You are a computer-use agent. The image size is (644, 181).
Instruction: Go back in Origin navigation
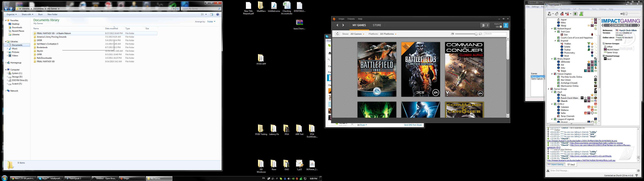tap(337, 25)
